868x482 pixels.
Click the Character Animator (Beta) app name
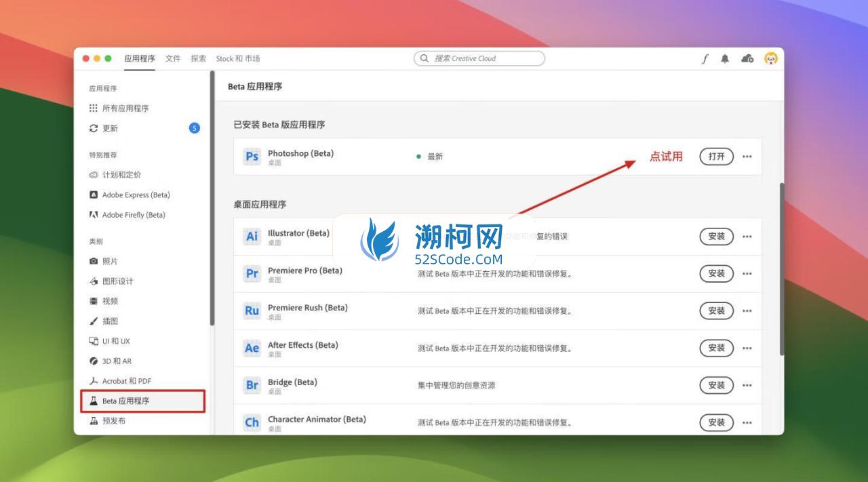(x=317, y=419)
